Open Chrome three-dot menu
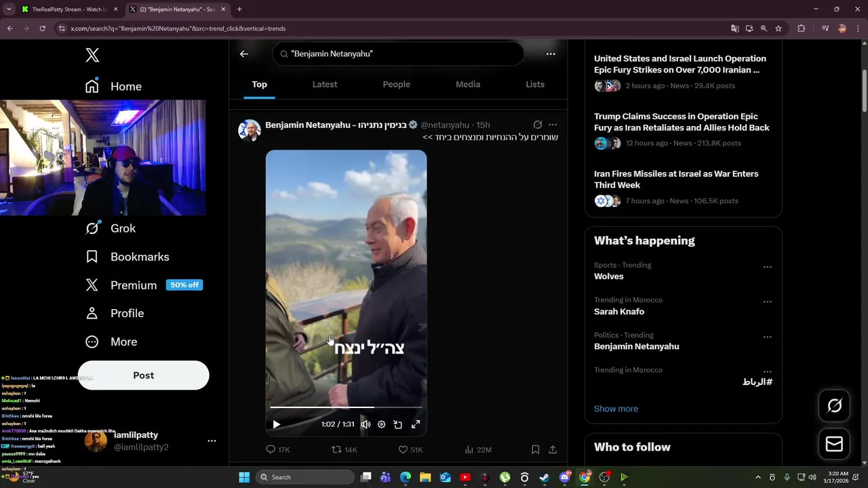 (x=857, y=28)
